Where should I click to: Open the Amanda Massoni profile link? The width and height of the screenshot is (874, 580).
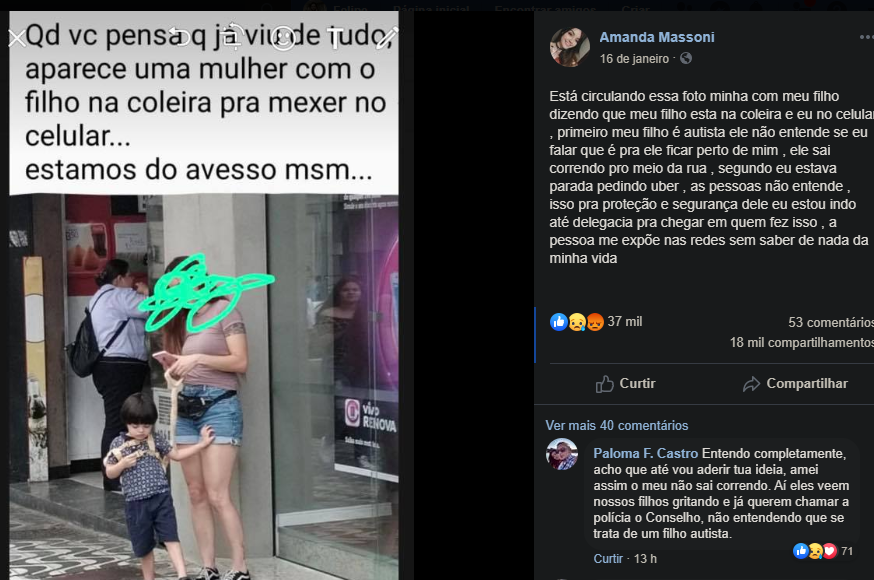pyautogui.click(x=657, y=37)
